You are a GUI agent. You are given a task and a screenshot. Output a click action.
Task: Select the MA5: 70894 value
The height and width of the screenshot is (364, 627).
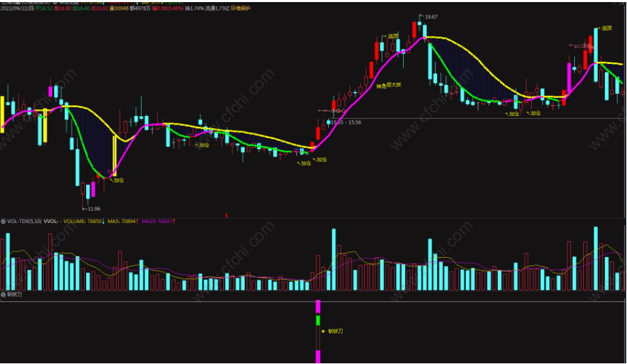point(122,221)
